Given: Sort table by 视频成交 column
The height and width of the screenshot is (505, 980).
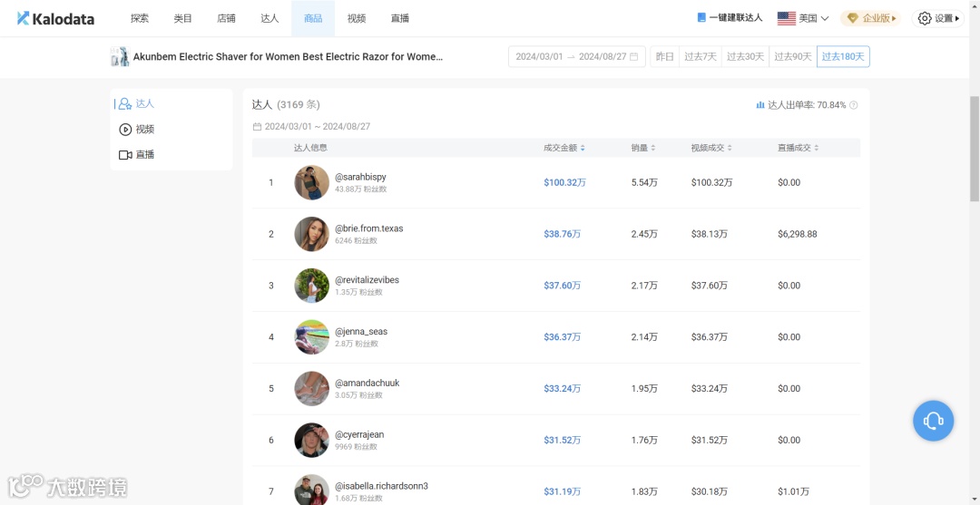Looking at the screenshot, I should (x=711, y=148).
